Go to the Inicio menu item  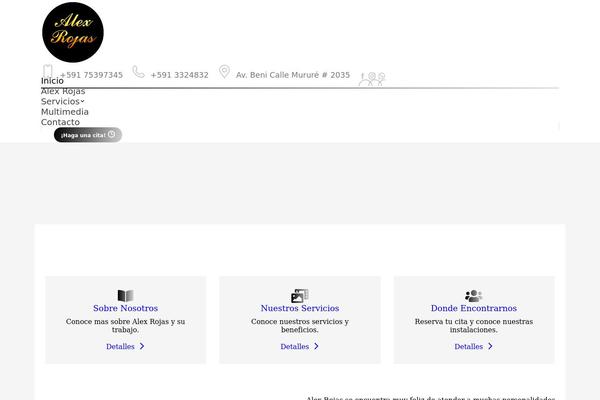pyautogui.click(x=52, y=81)
